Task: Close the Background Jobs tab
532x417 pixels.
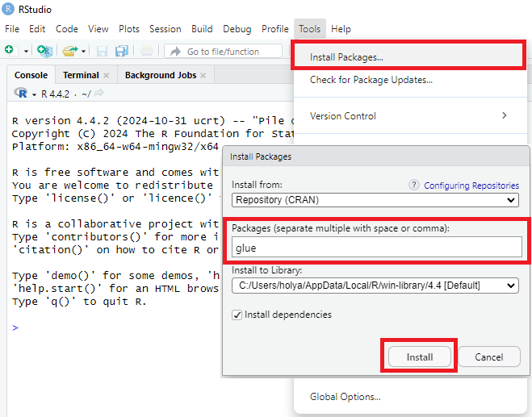Action: (x=203, y=75)
